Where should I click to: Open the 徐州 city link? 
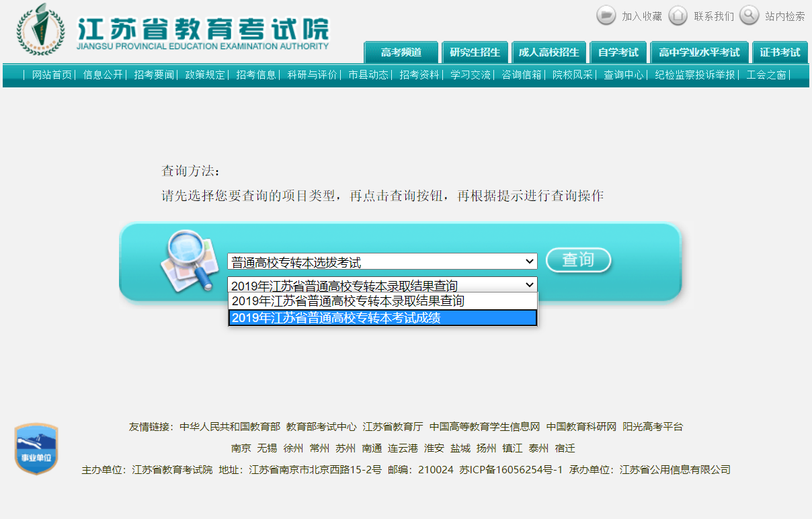(x=293, y=448)
